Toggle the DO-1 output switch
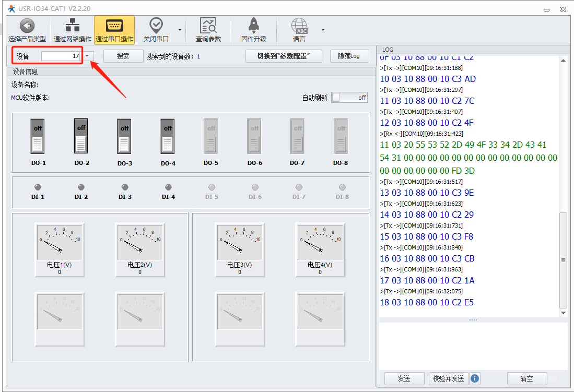 [37, 136]
